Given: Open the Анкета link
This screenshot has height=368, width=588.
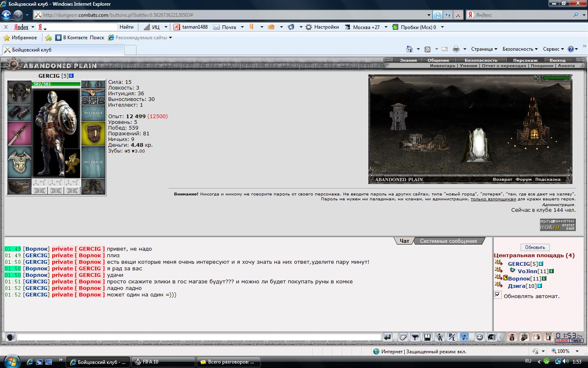Looking at the screenshot, I should pos(566,65).
